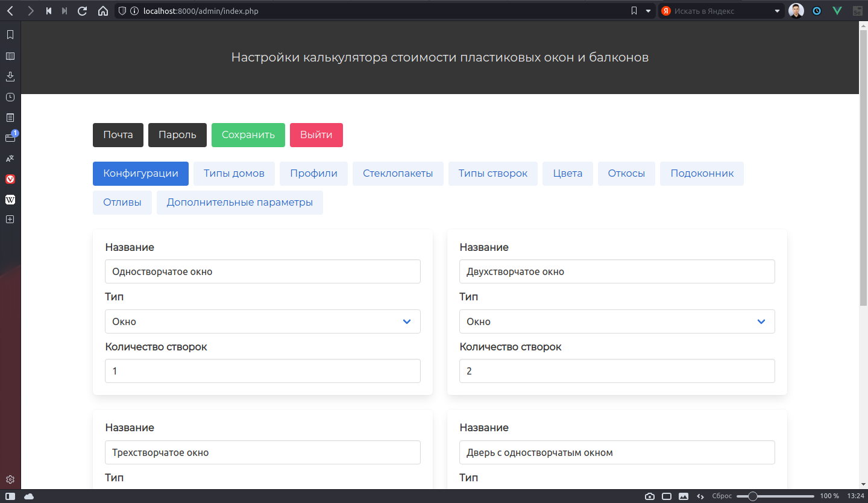
Task: Click the Yandex search engine logo
Action: (x=666, y=11)
